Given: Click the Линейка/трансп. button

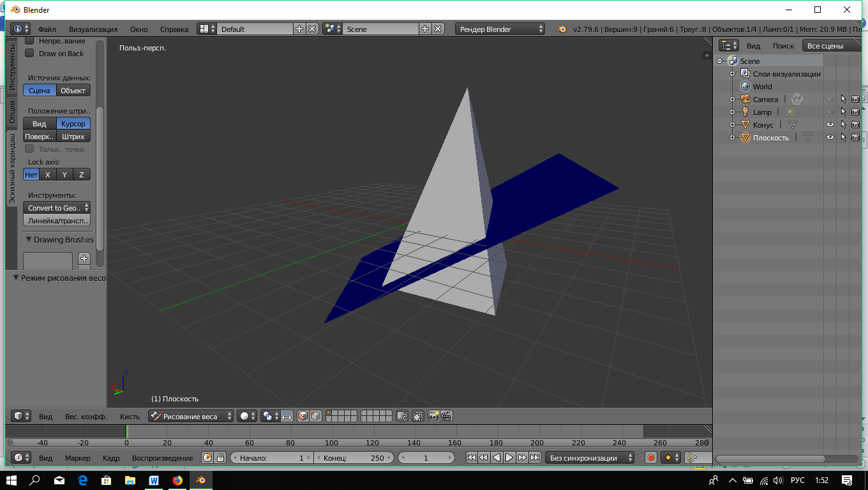Looking at the screenshot, I should [x=57, y=221].
